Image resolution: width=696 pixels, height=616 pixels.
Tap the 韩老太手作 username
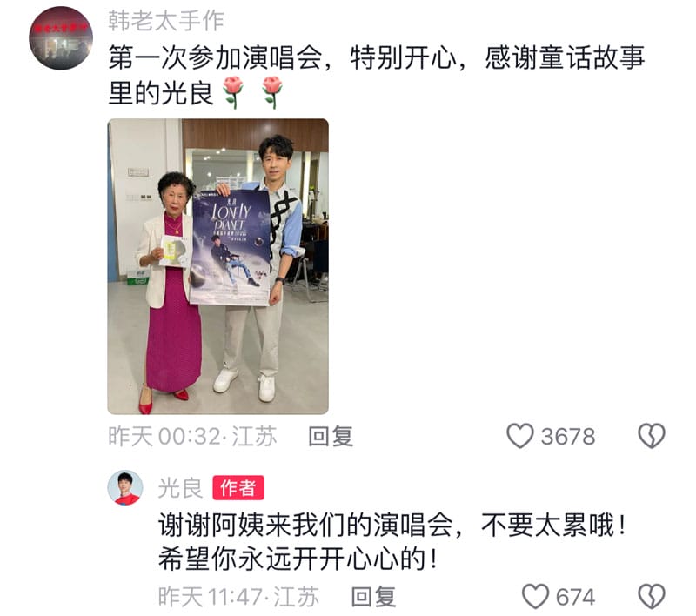click(x=166, y=21)
